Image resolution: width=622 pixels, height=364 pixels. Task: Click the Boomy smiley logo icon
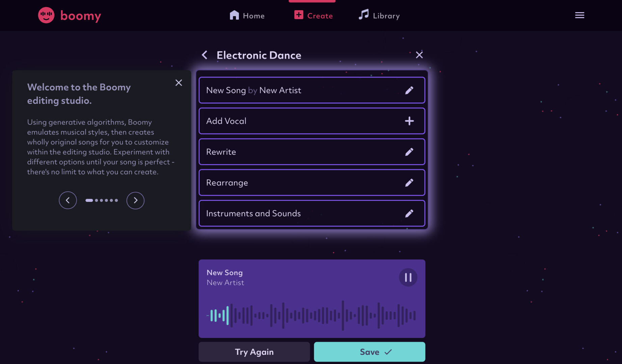46,15
